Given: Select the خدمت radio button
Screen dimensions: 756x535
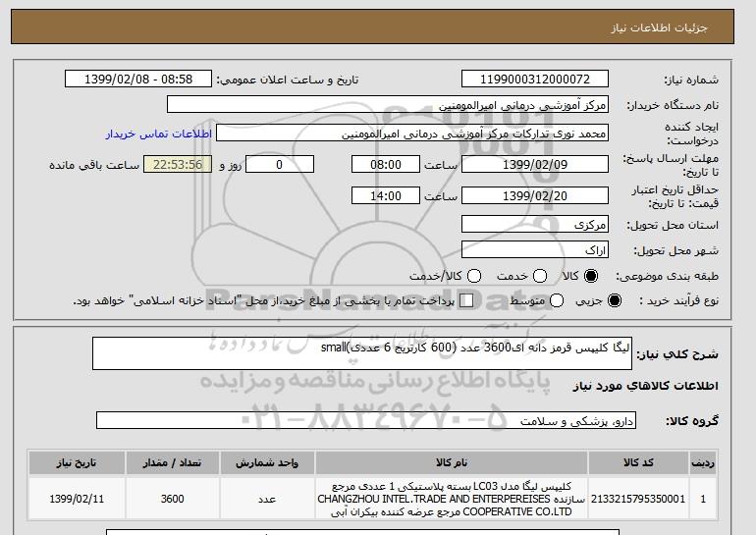Looking at the screenshot, I should (x=540, y=276).
